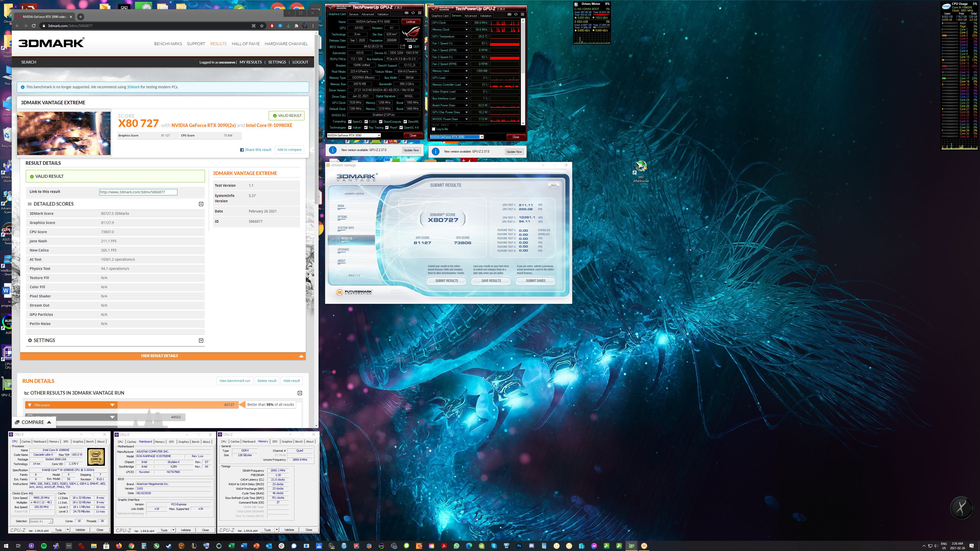Open MSI Afterburner desktop shortcut

(x=641, y=171)
